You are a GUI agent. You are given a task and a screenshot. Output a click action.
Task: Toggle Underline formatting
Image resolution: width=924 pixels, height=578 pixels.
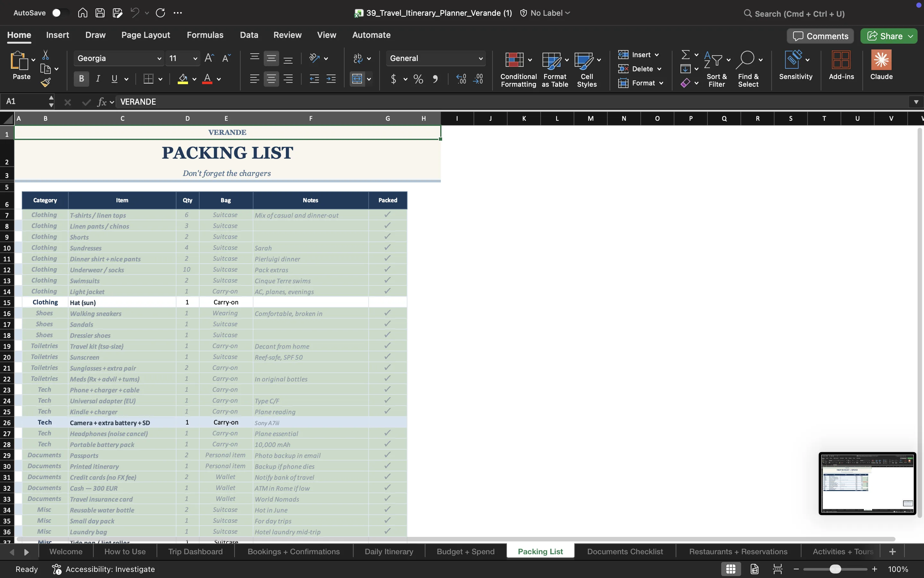point(114,79)
